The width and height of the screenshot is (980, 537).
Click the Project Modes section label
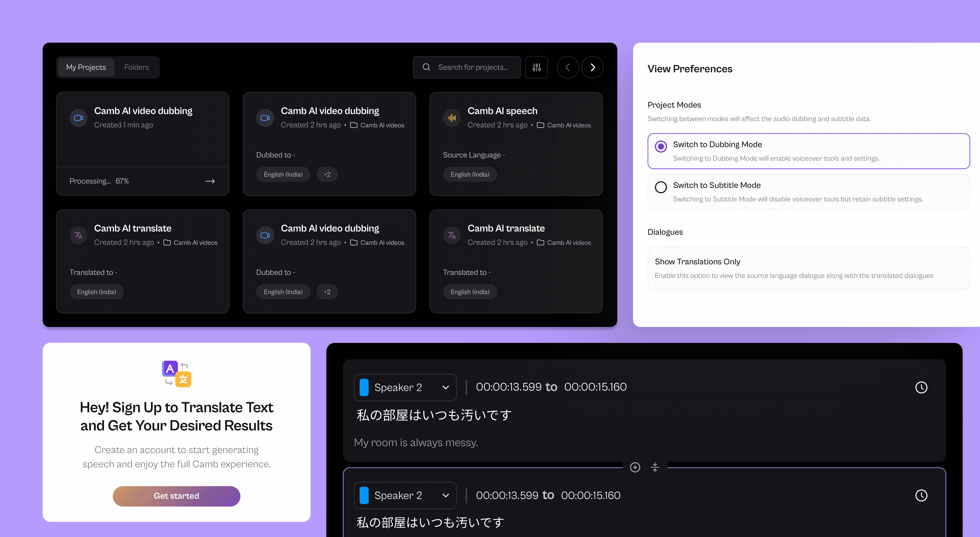(x=674, y=105)
